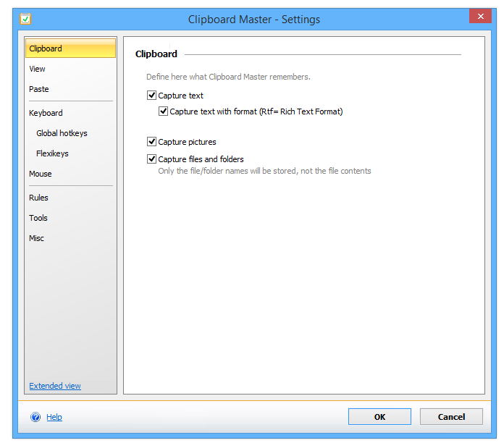Click the 'Clipboard Master - Settings' window title
The image size is (504, 443).
tap(254, 20)
